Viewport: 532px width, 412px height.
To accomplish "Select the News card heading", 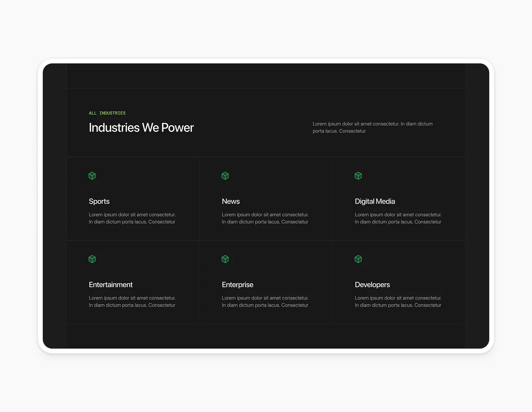I will tap(231, 201).
